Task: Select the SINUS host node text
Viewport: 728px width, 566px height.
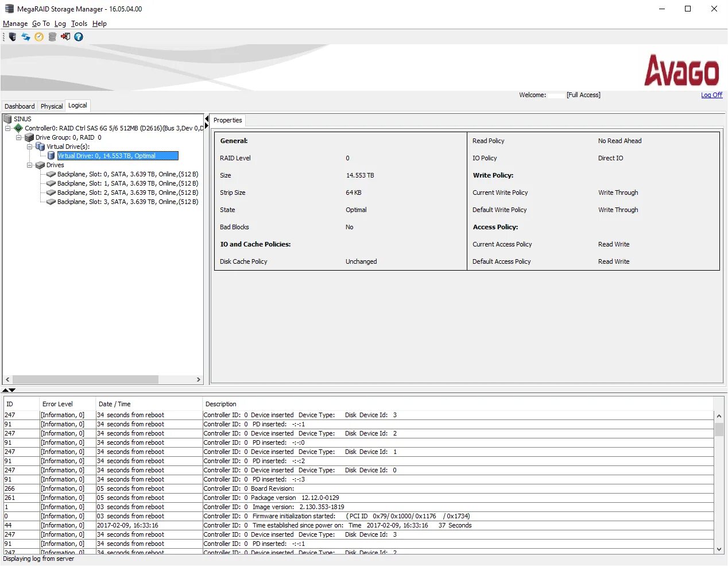Action: click(22, 119)
